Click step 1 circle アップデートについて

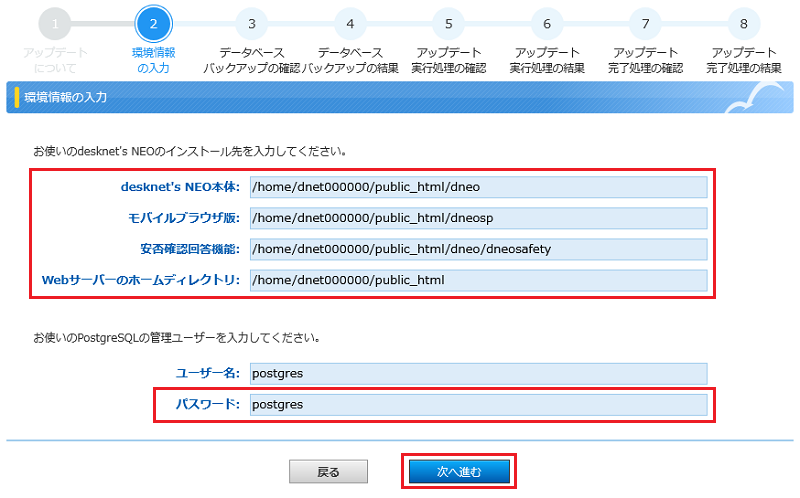tap(55, 23)
